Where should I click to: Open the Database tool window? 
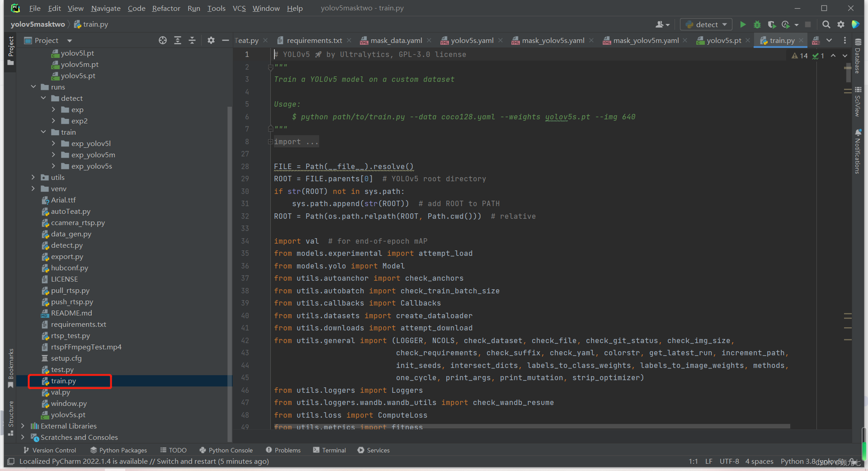858,56
